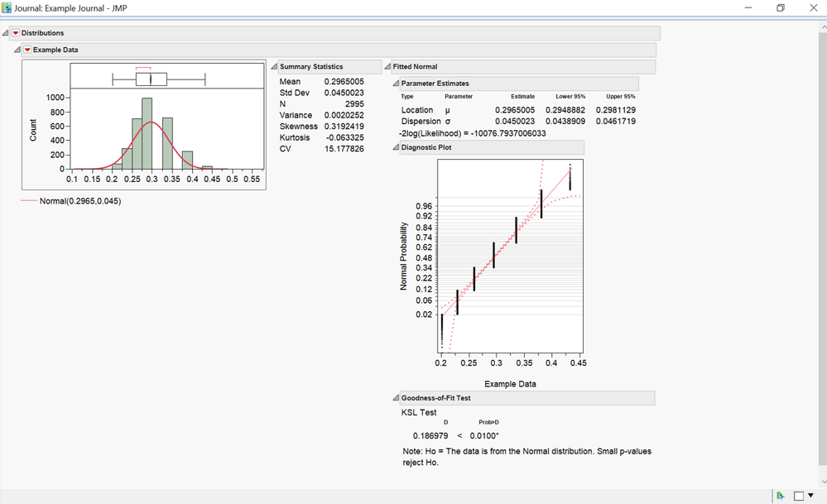Collapse the Summary Statistics section

pos(274,66)
